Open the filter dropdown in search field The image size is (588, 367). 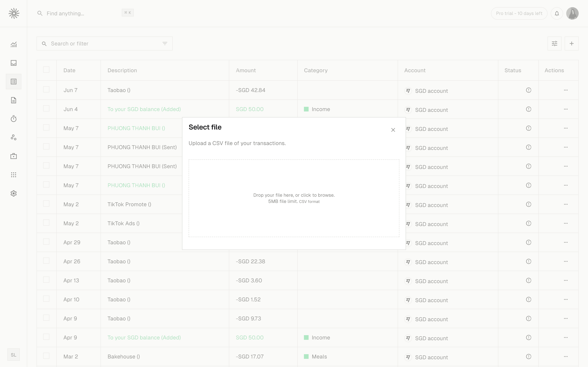165,44
